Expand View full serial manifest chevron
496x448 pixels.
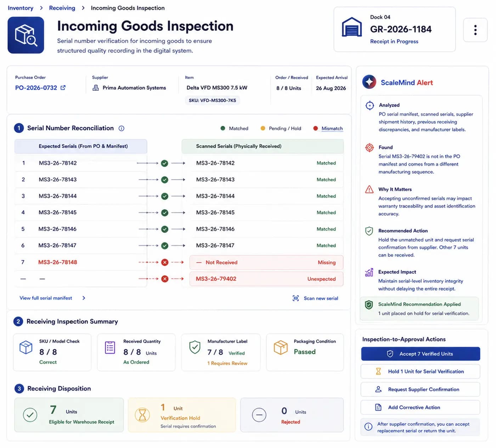coord(84,298)
